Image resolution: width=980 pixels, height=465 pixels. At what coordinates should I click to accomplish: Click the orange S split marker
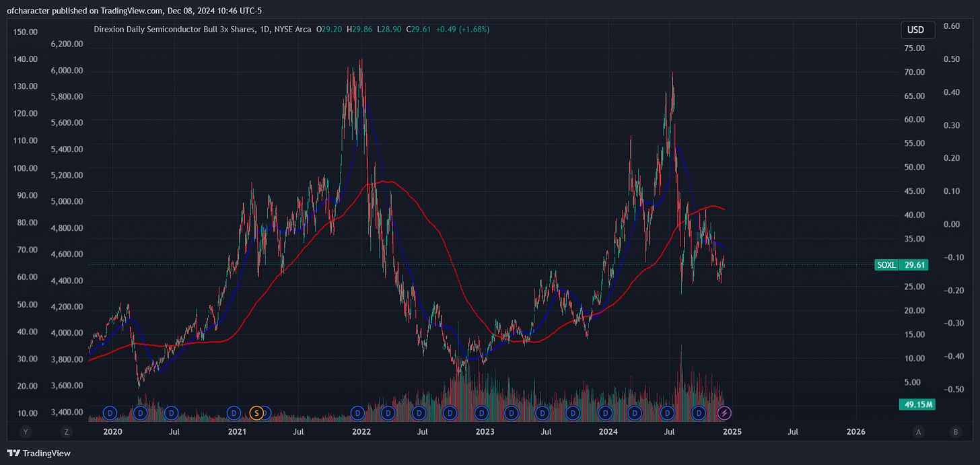256,412
